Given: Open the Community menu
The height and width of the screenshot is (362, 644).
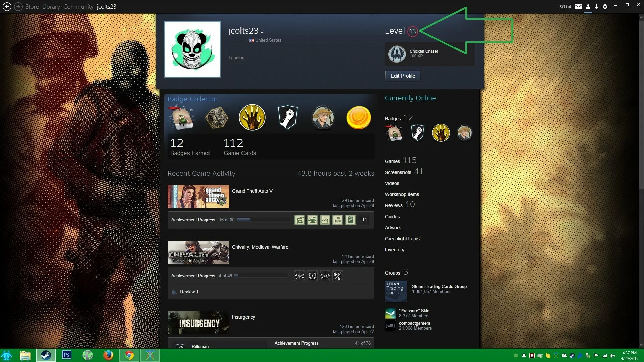Looking at the screenshot, I should 78,7.
